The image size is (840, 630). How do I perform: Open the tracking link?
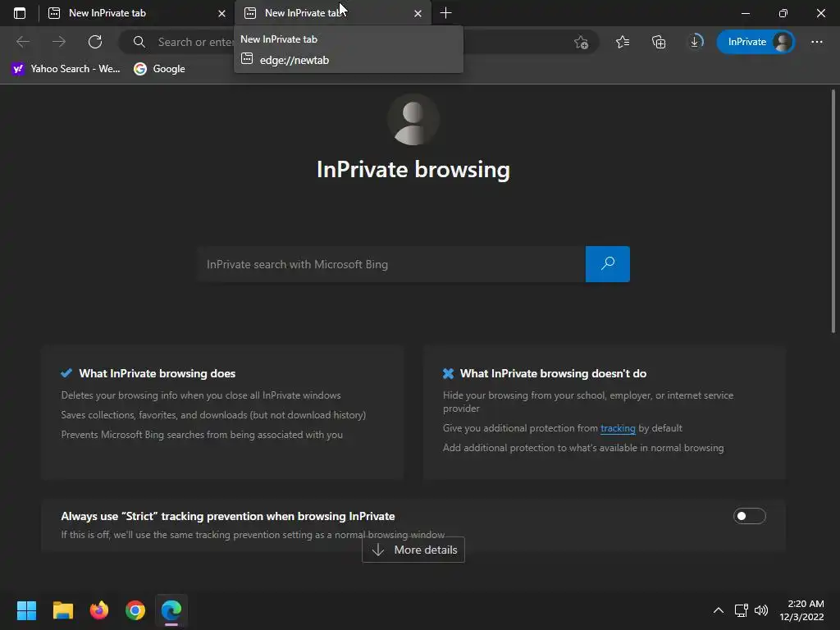tap(618, 428)
